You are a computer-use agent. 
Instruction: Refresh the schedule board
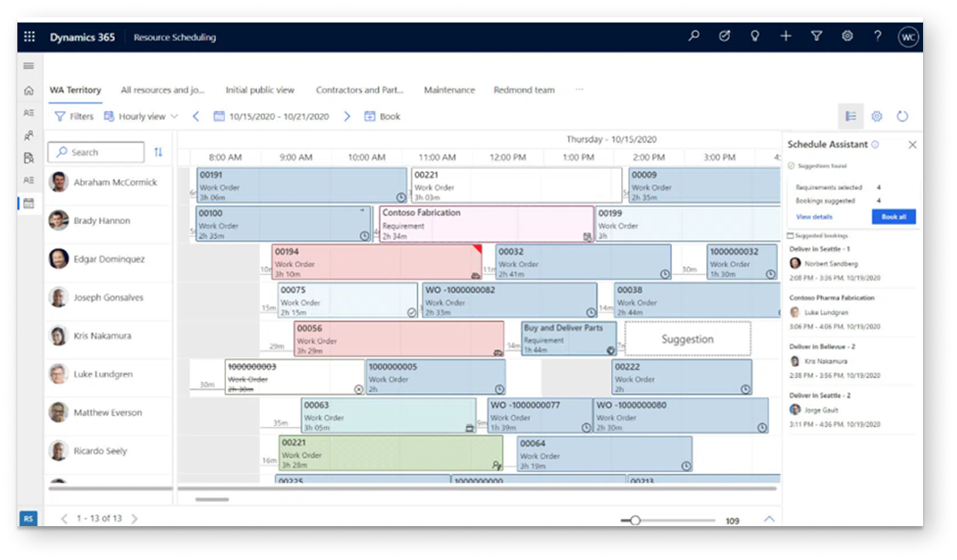point(902,116)
